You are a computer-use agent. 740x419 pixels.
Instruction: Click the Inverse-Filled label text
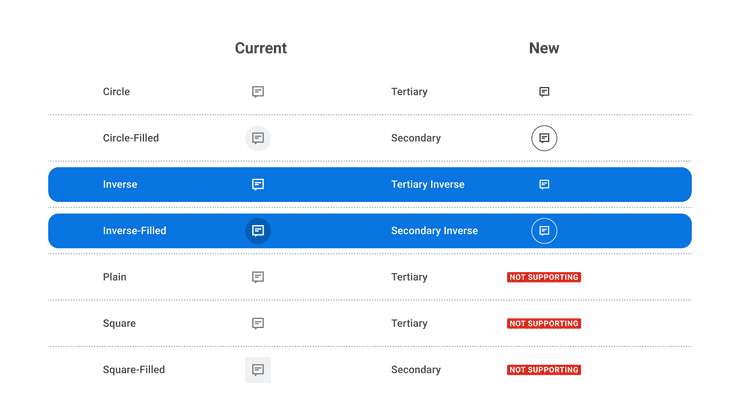[135, 231]
